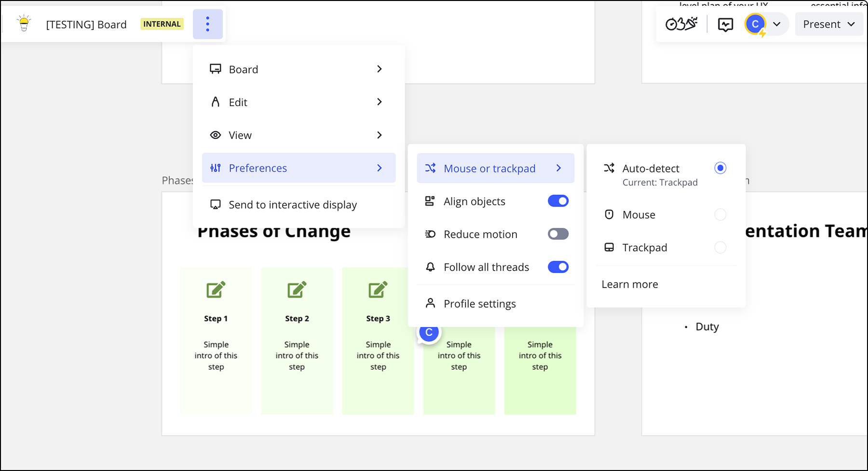Click the Step 1 green card text
The width and height of the screenshot is (868, 471).
[216, 356]
